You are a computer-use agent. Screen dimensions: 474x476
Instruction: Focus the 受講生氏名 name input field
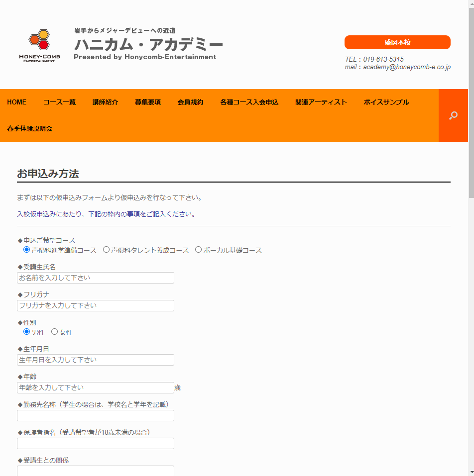[96, 278]
